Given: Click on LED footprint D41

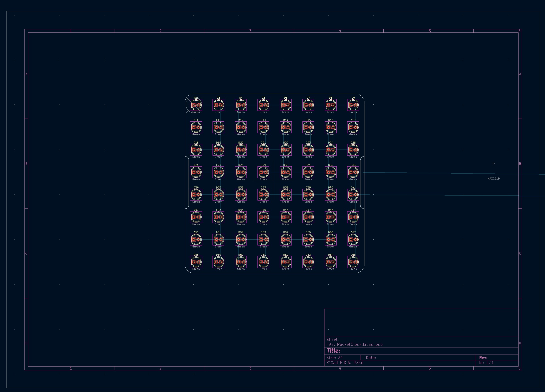Looking at the screenshot, I should [353, 195].
